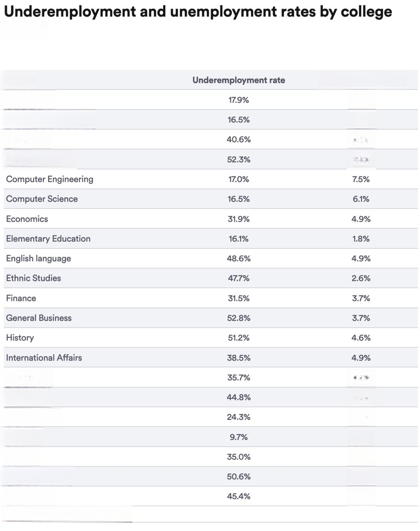Click Computer Science's 6.1% unemployment value
This screenshot has height=531, width=420.
click(x=361, y=199)
